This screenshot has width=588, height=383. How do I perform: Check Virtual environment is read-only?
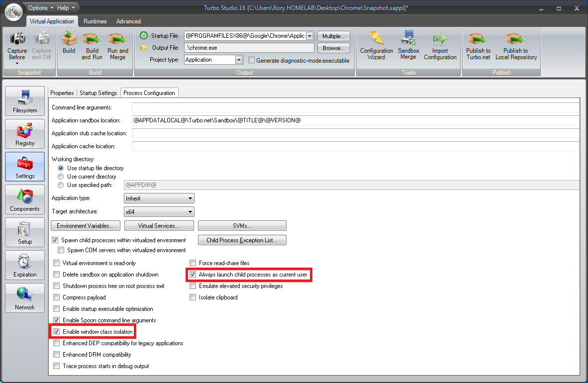[57, 263]
